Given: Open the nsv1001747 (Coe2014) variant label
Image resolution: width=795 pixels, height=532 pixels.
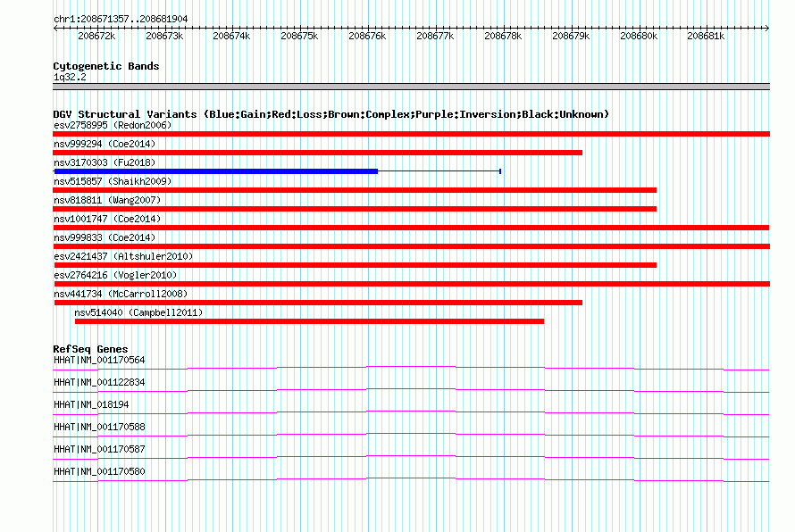Looking at the screenshot, I should [x=107, y=219].
